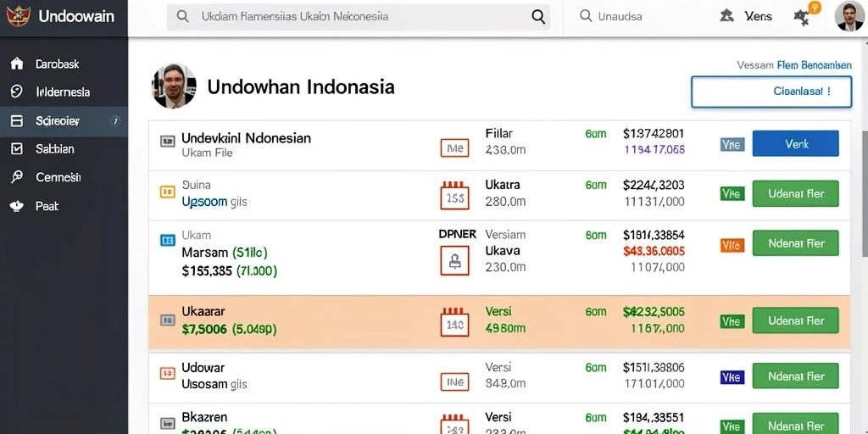Click the grey-blue Vite tag in first row

click(732, 144)
